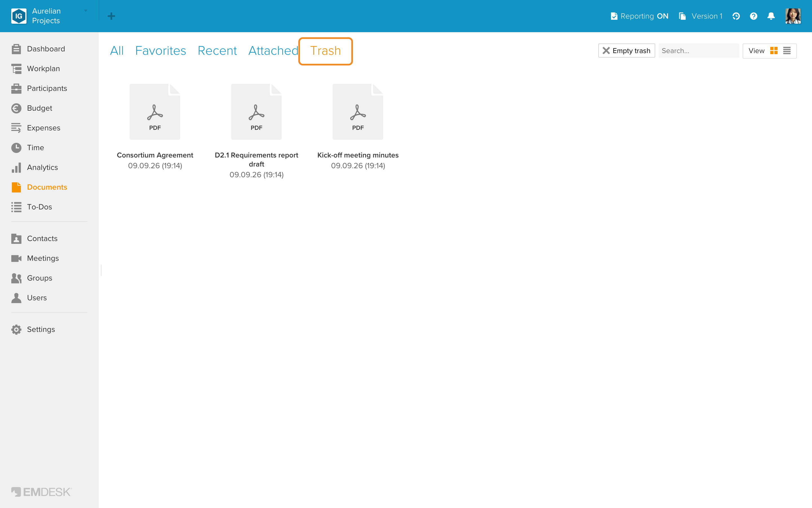Click the D2.1 Requirements report draft title
The height and width of the screenshot is (508, 812).
pos(256,159)
